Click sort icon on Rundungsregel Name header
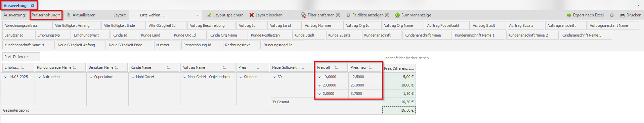This screenshot has width=644, height=123. click(x=75, y=68)
